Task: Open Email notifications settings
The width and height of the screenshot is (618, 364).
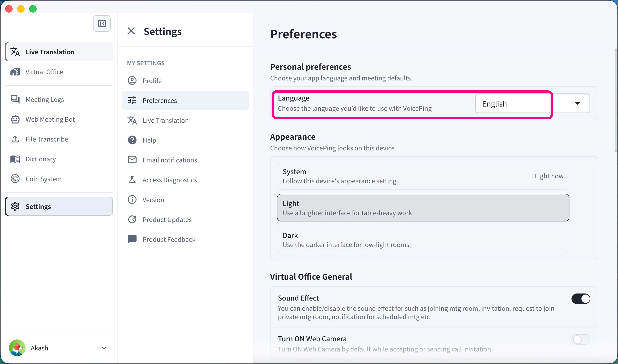Action: pos(185,160)
